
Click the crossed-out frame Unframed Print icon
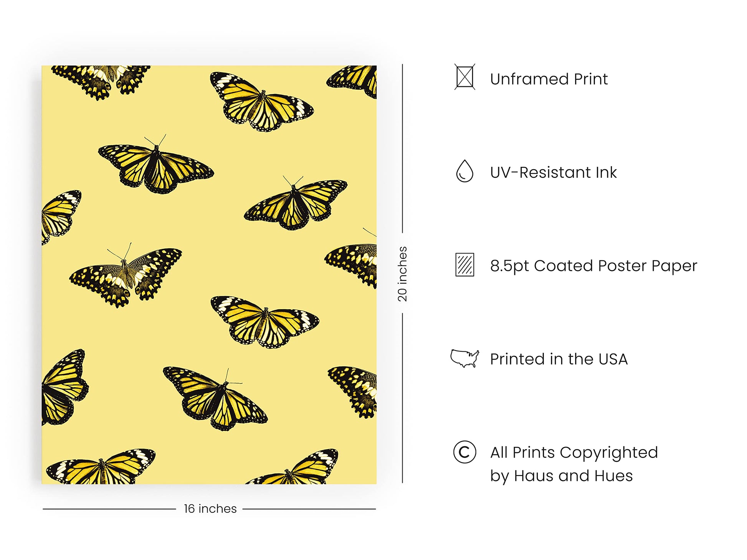point(464,77)
